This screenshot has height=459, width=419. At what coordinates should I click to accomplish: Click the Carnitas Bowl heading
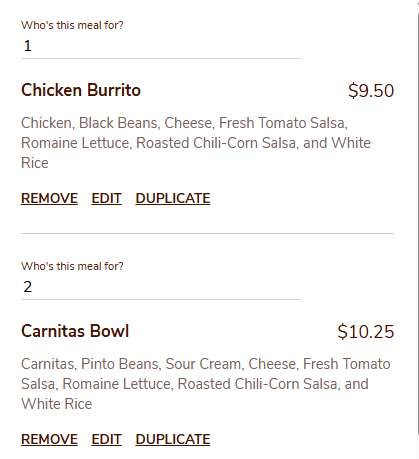tap(75, 331)
